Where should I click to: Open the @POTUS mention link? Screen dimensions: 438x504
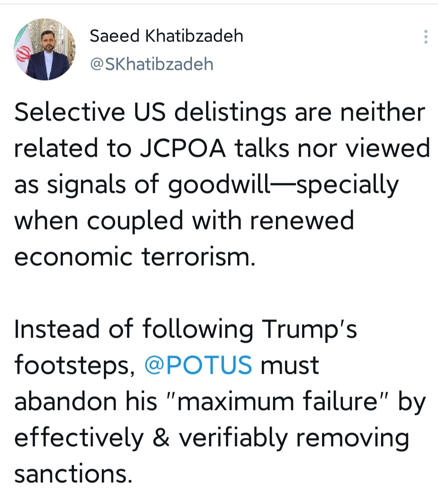click(198, 365)
